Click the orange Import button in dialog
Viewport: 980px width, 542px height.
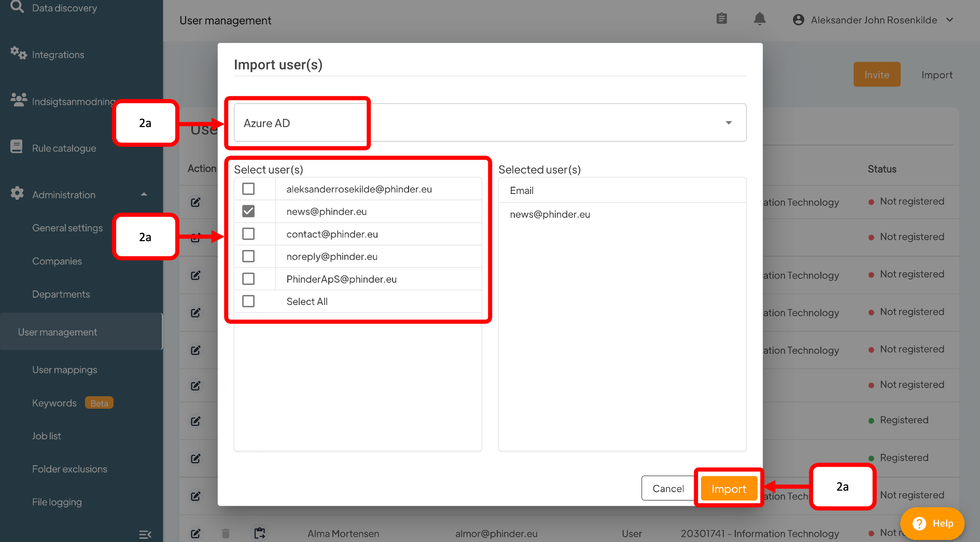pos(728,489)
